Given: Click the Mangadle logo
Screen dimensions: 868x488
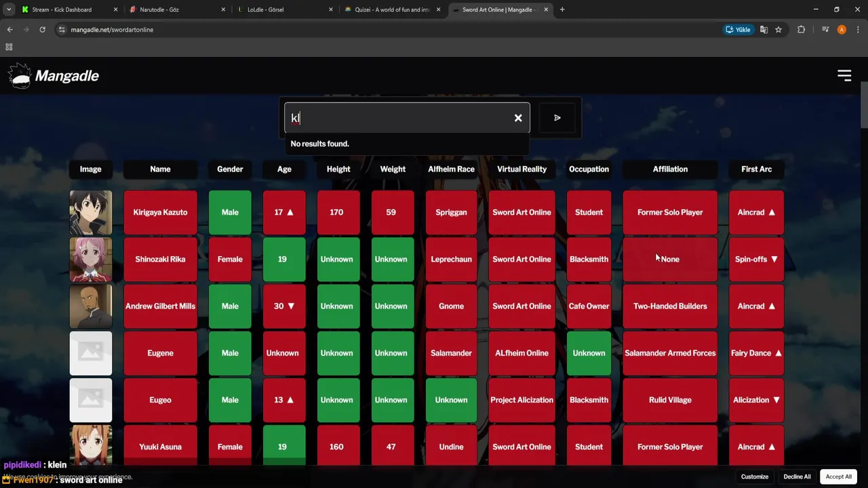Looking at the screenshot, I should tap(54, 76).
